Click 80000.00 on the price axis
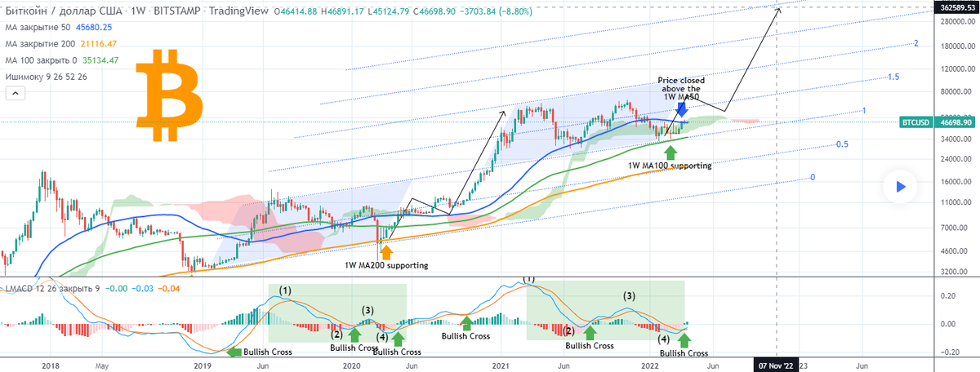Image resolution: width=980 pixels, height=372 pixels. pos(955,91)
